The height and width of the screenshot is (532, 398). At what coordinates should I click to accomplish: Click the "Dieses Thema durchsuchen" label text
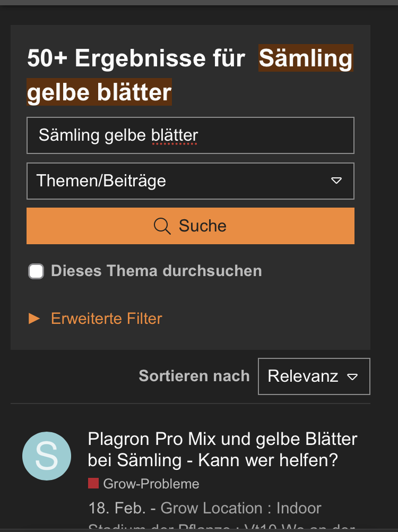point(156,271)
